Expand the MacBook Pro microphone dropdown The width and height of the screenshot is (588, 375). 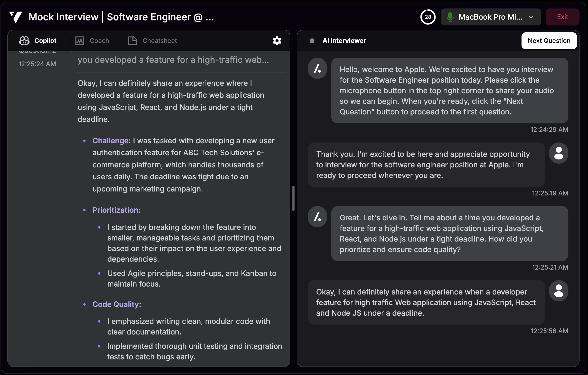(x=490, y=17)
